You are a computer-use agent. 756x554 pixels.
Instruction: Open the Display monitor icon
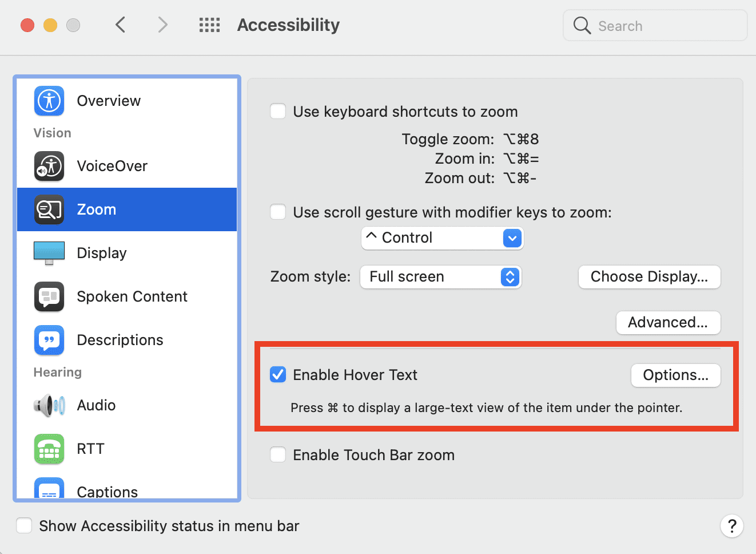pyautogui.click(x=49, y=253)
